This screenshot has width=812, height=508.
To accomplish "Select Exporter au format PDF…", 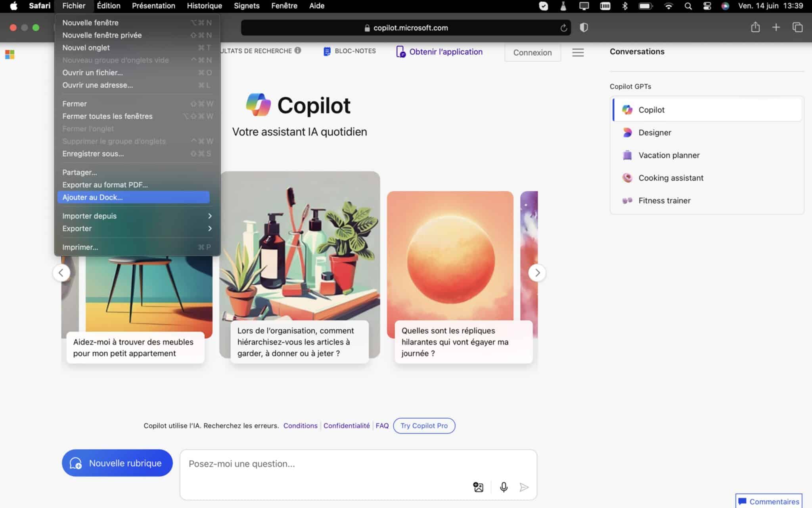I will [x=137, y=185].
